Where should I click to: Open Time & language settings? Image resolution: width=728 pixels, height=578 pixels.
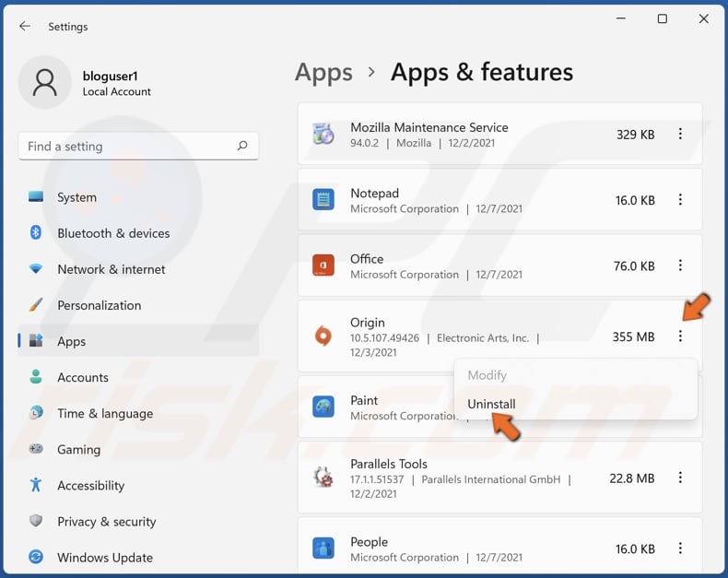[x=138, y=413]
